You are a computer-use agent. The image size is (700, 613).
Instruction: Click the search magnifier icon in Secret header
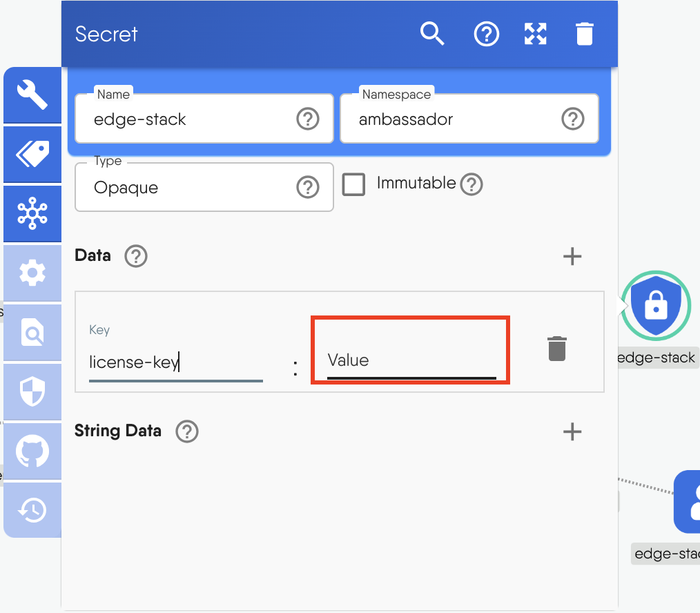click(x=432, y=33)
